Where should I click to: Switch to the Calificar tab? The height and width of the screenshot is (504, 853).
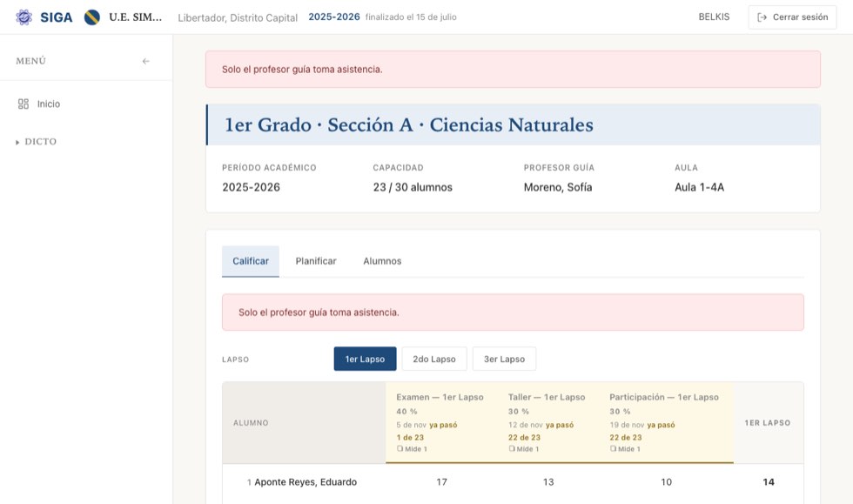pos(251,261)
